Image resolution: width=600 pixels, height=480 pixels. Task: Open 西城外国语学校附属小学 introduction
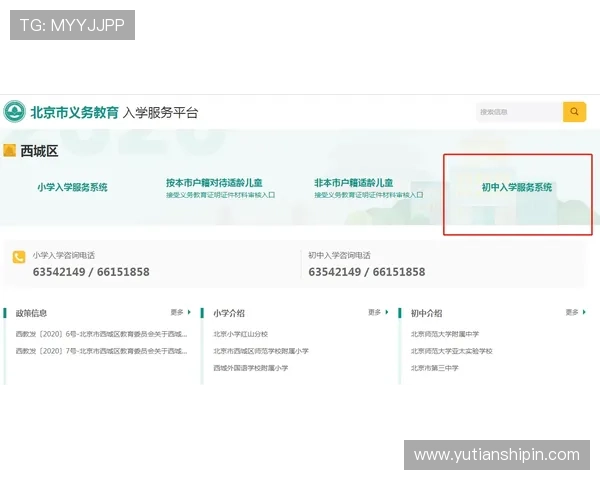point(251,368)
